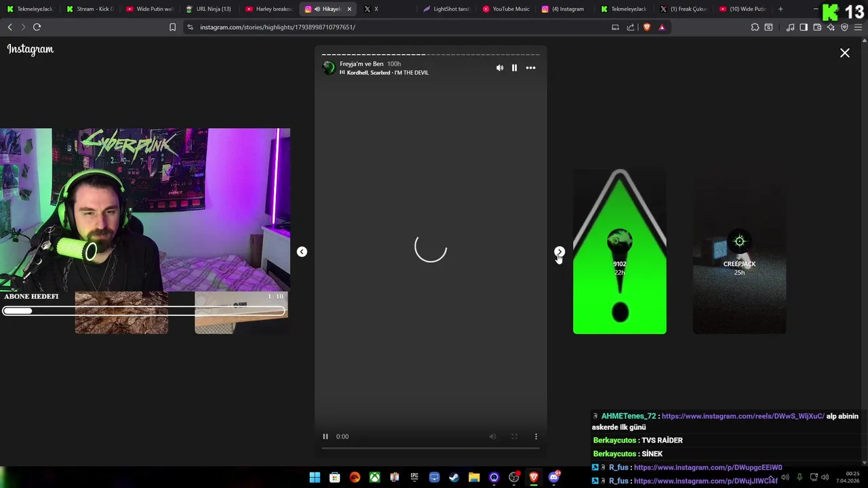Share this page via address bar icon
The height and width of the screenshot is (488, 868).
631,27
